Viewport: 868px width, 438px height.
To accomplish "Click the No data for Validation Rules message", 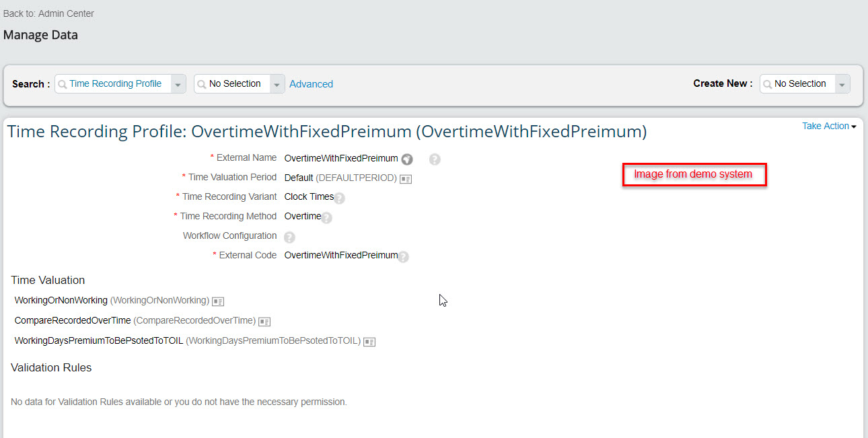I will 179,402.
